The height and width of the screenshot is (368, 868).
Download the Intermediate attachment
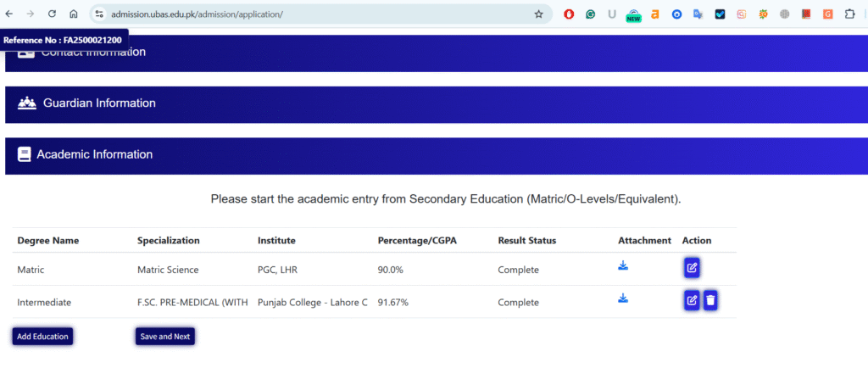click(623, 298)
